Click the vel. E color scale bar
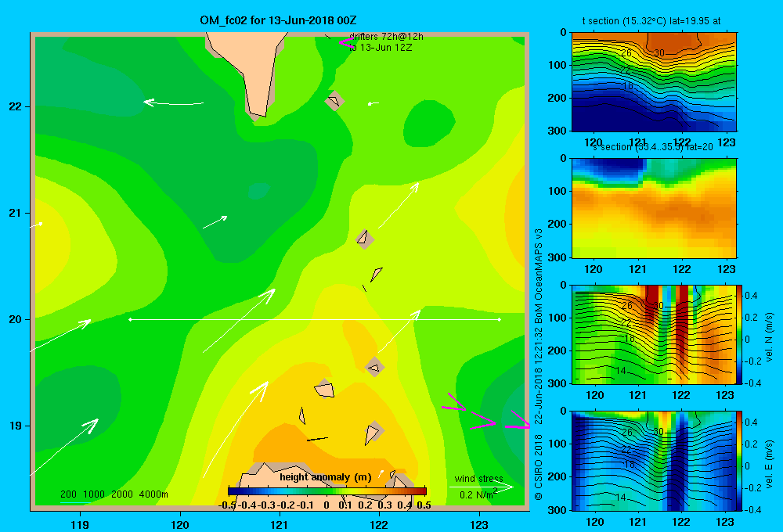 click(740, 461)
